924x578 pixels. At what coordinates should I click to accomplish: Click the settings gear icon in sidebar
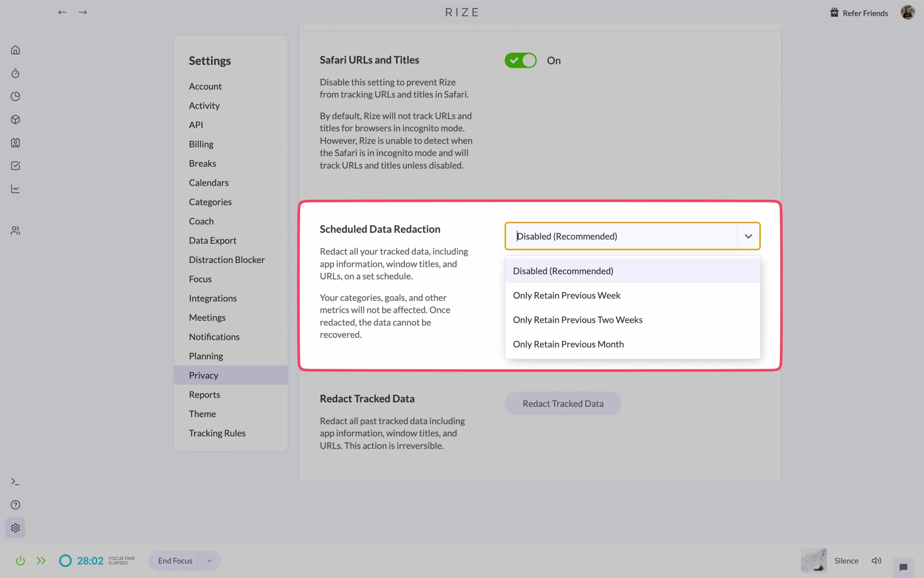click(15, 528)
